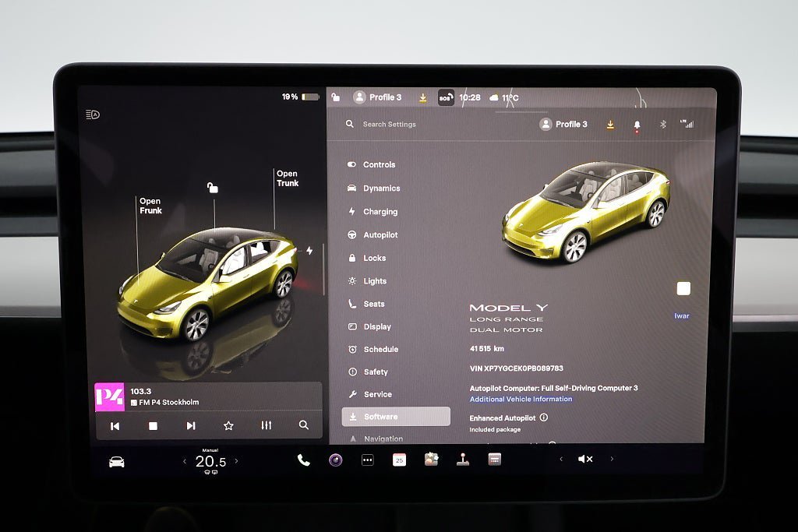Select Autopilot in the settings menu
Screen dimensions: 798x532
pos(380,234)
